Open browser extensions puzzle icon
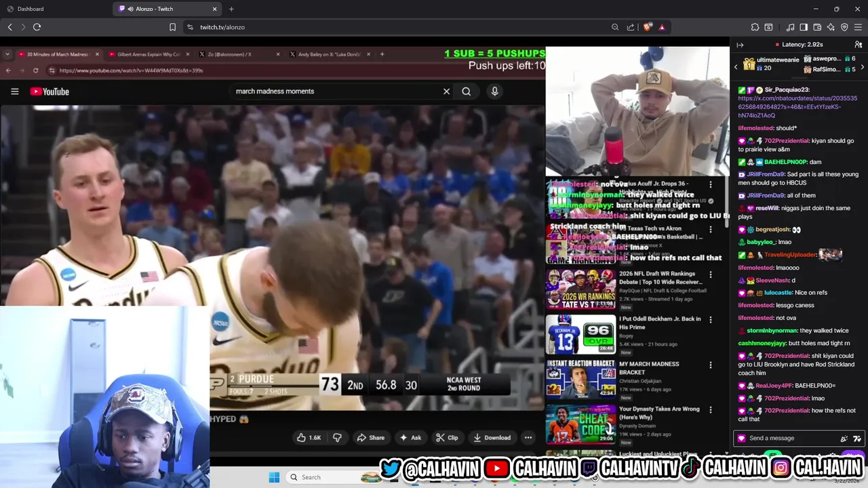Image resolution: width=868 pixels, height=488 pixels. 755,27
